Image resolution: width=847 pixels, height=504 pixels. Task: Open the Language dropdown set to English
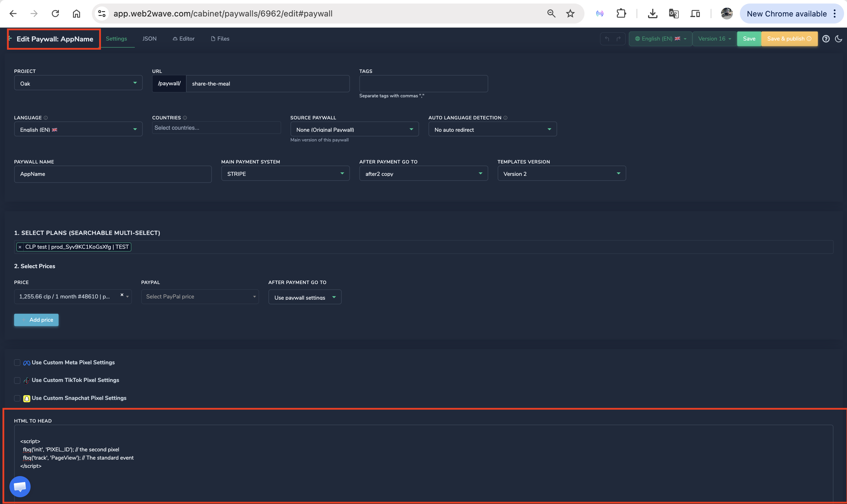[78, 129]
